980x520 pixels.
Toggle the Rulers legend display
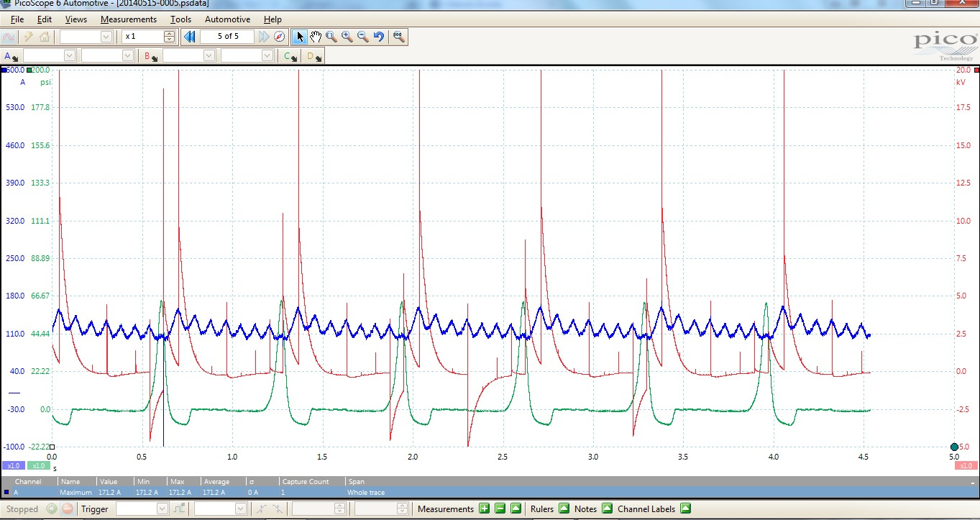[564, 509]
